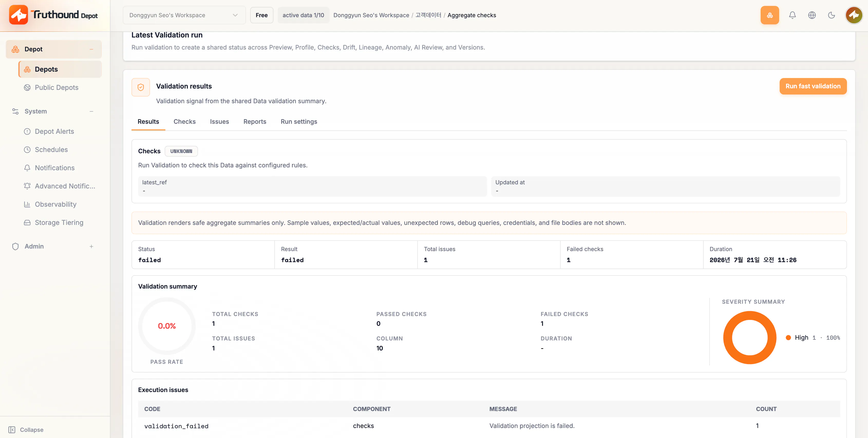The width and height of the screenshot is (868, 438).
Task: Open Observability in the sidebar
Action: (x=60, y=204)
